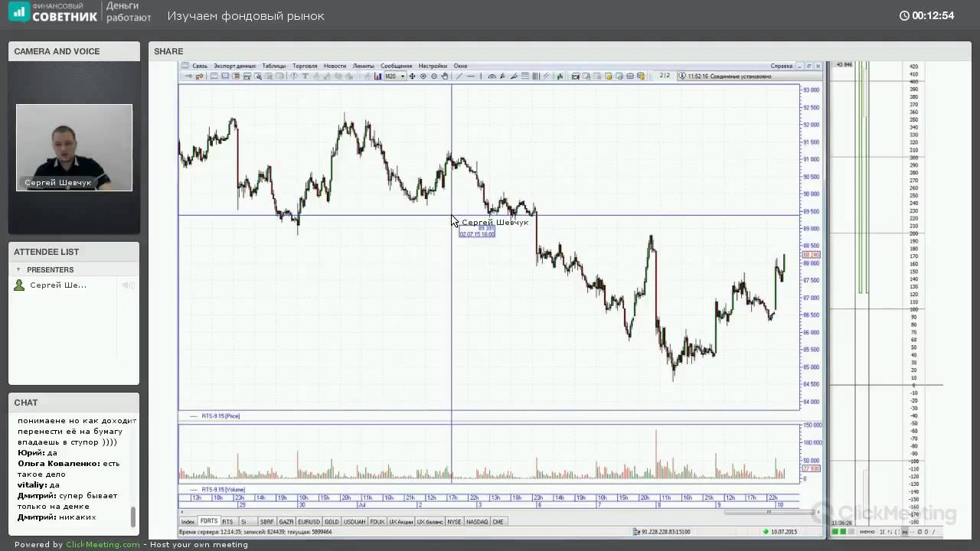Click status text Соединение установлено
Image resolution: width=980 pixels, height=551 pixels.
[741, 76]
